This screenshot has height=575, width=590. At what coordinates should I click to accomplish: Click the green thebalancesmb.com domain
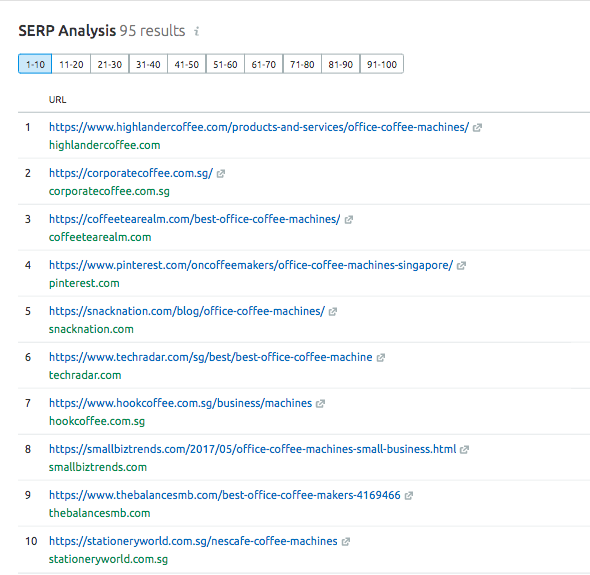point(99,513)
